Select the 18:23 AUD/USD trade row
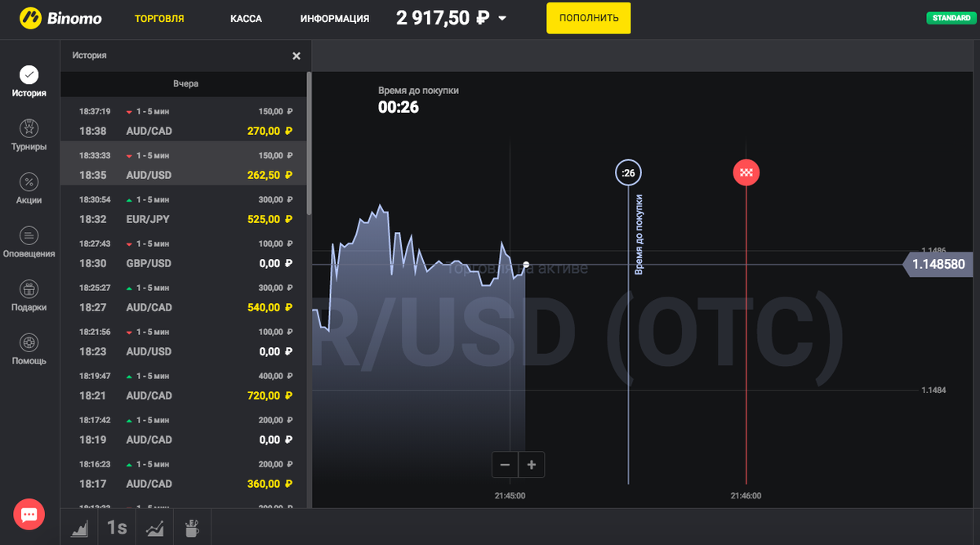This screenshot has height=545, width=980. (x=184, y=342)
